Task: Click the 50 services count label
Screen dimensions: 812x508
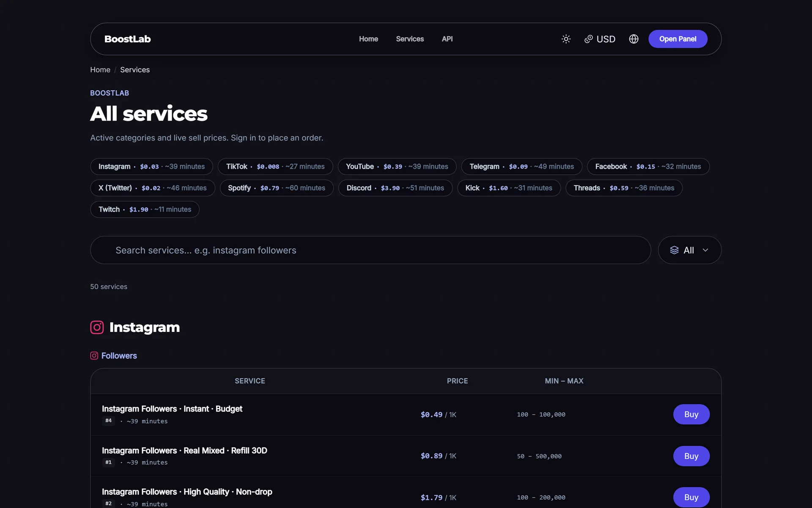Action: click(x=109, y=287)
